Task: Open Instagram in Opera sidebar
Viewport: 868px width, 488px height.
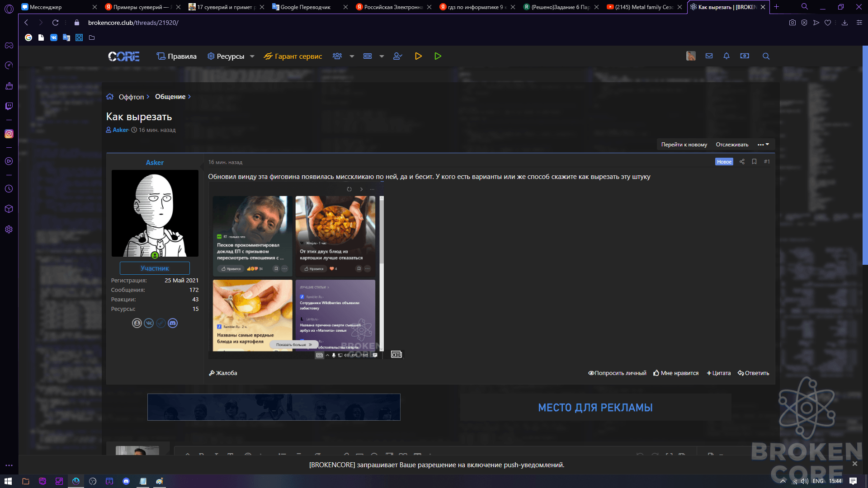Action: pyautogui.click(x=9, y=134)
